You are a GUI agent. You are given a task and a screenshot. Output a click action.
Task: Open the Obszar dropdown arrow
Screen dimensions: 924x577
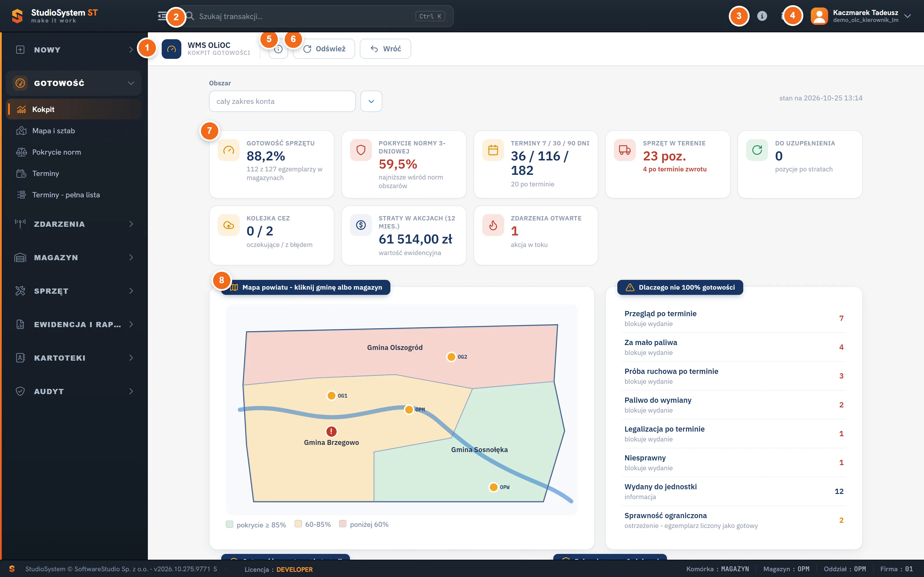point(371,101)
